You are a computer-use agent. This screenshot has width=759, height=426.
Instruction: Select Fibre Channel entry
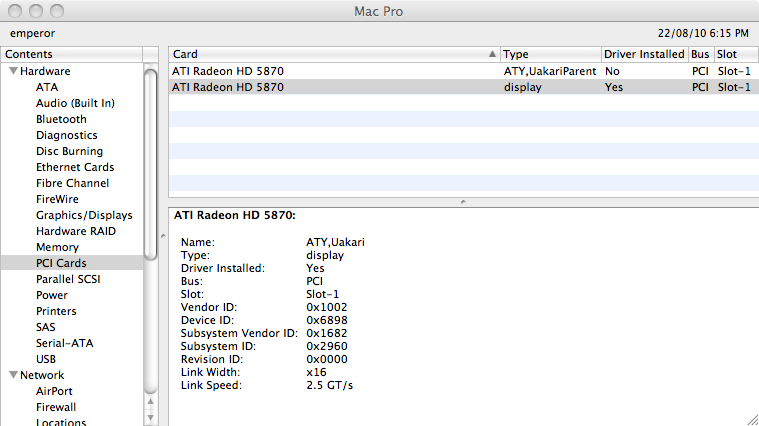click(73, 183)
